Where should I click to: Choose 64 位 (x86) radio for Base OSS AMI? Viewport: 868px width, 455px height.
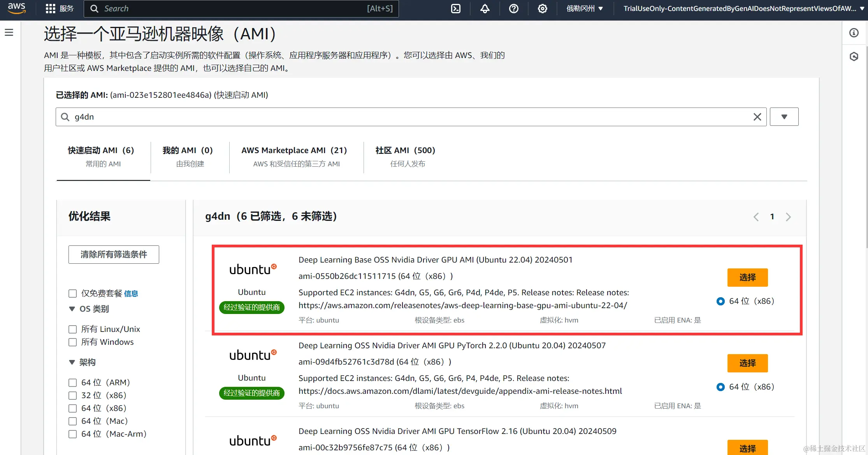(x=721, y=301)
